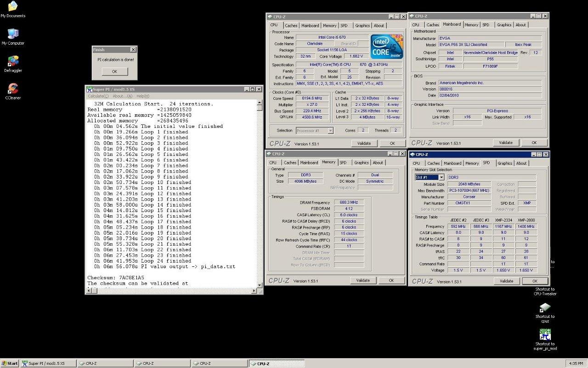Click the Loop 24 finished line

click(x=142, y=261)
